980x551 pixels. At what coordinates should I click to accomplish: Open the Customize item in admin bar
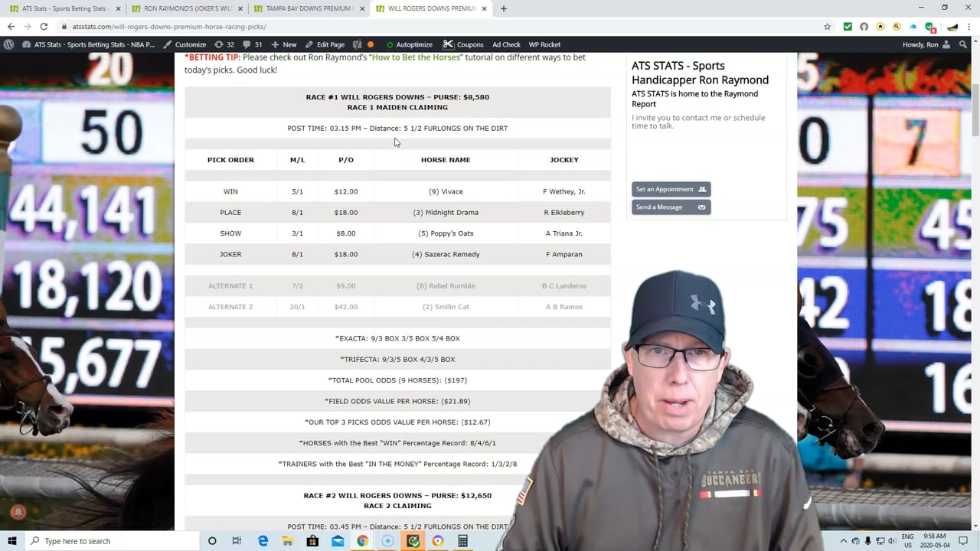(185, 44)
